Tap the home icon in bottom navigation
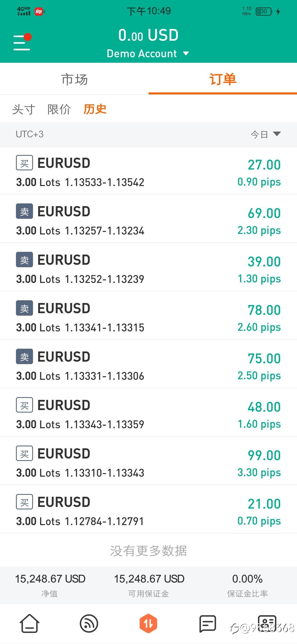297x644 pixels. (29, 623)
